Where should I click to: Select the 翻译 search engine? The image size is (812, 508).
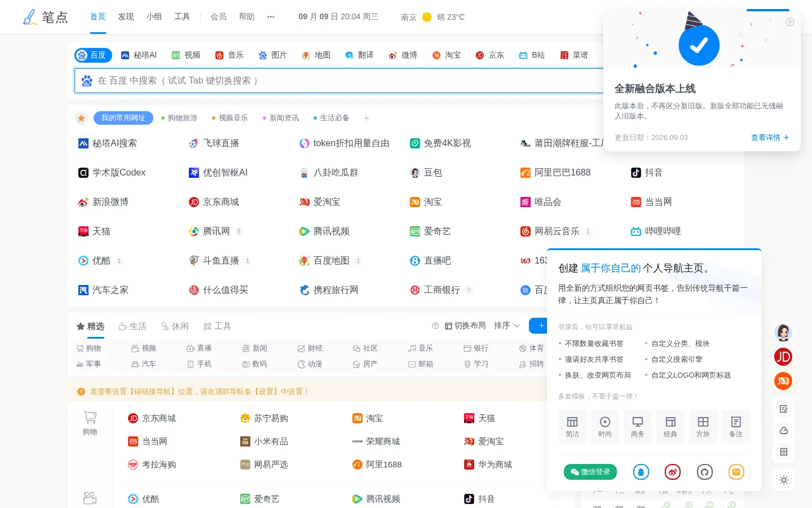point(360,55)
